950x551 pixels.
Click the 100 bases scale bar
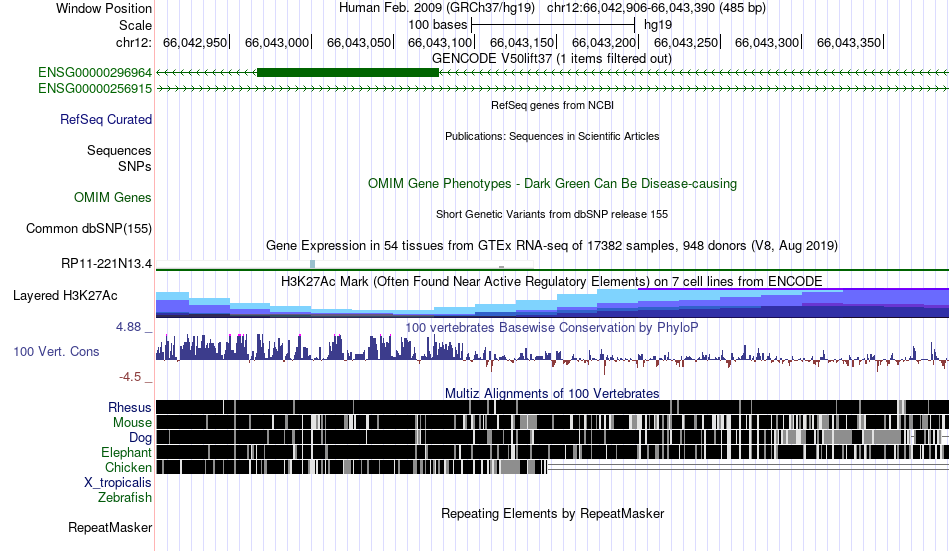point(553,25)
